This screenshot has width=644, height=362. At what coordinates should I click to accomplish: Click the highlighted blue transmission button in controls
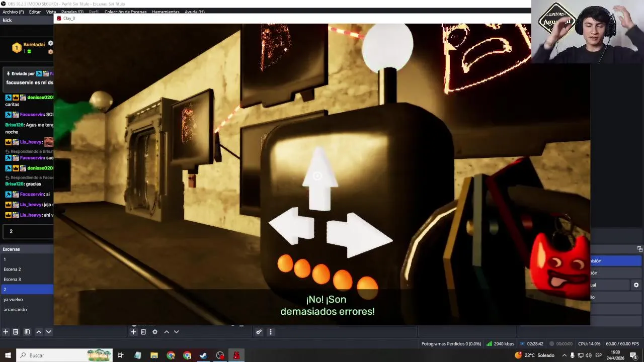click(x=616, y=261)
